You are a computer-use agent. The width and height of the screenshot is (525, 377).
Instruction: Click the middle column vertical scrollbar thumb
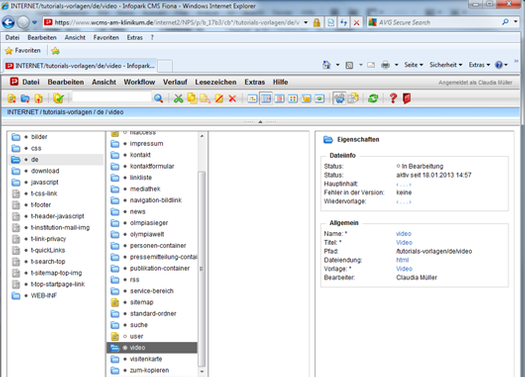tap(202, 269)
